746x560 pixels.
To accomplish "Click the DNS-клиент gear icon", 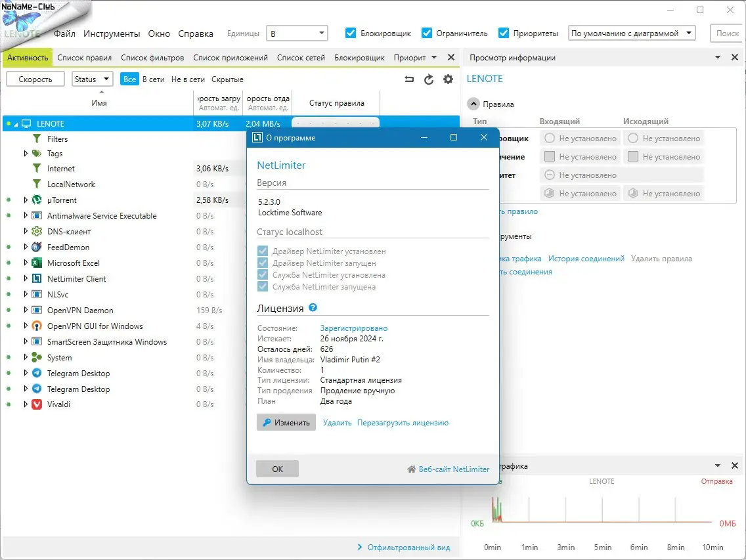I will pos(37,231).
